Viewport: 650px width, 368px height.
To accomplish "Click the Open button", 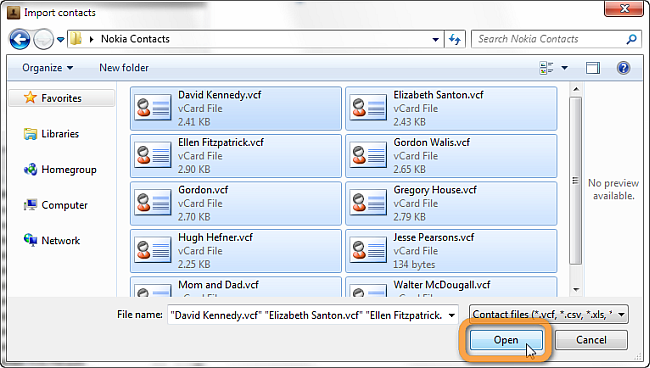I will (506, 340).
